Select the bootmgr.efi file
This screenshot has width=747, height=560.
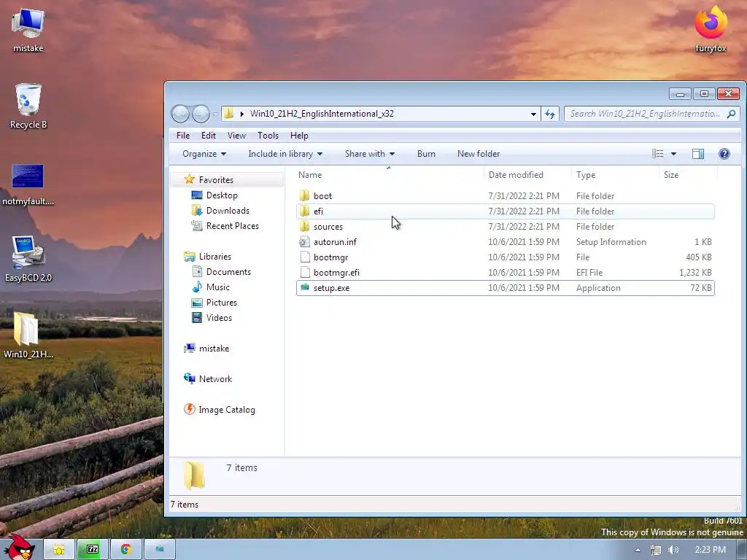(505, 273)
